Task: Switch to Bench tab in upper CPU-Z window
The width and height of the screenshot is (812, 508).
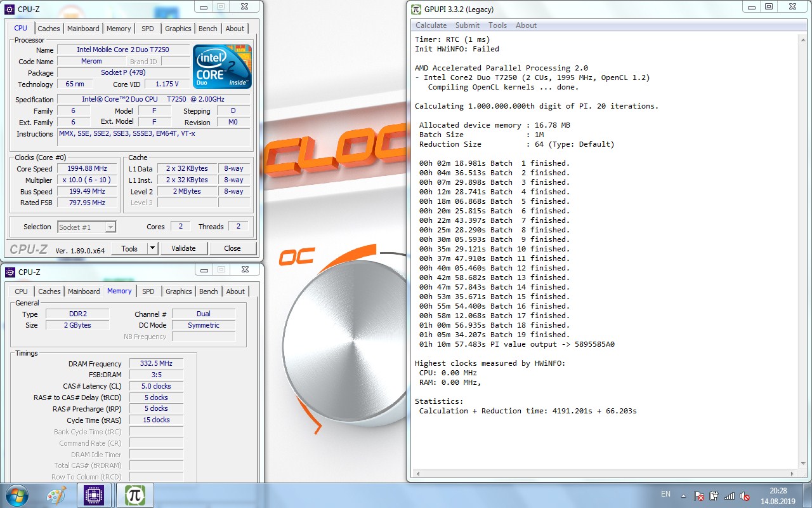Action: point(208,29)
